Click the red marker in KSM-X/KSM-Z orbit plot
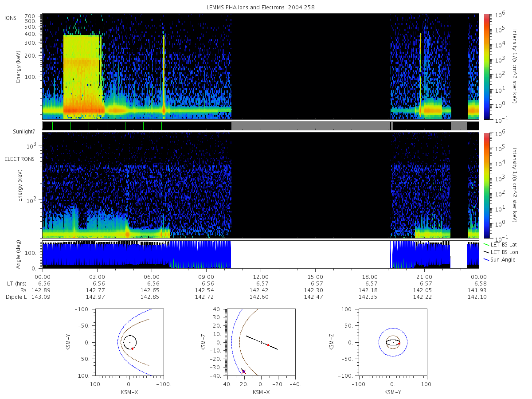 pos(268,345)
